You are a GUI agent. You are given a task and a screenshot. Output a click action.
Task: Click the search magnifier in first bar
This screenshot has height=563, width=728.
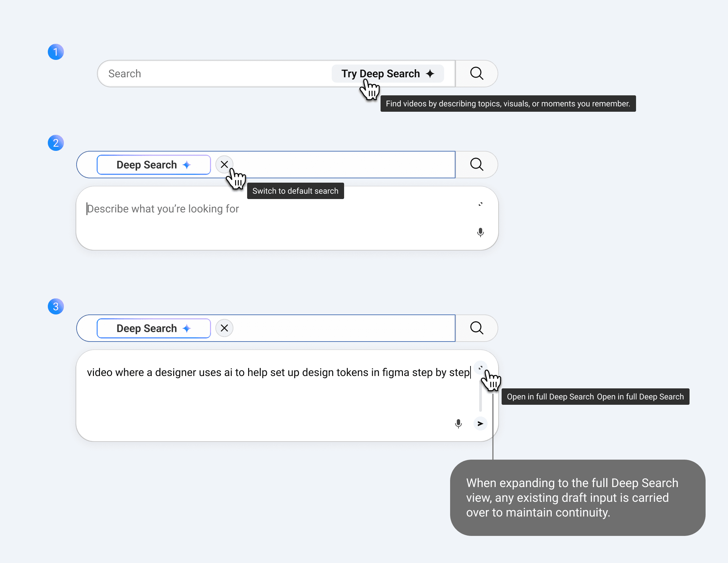[x=477, y=74]
